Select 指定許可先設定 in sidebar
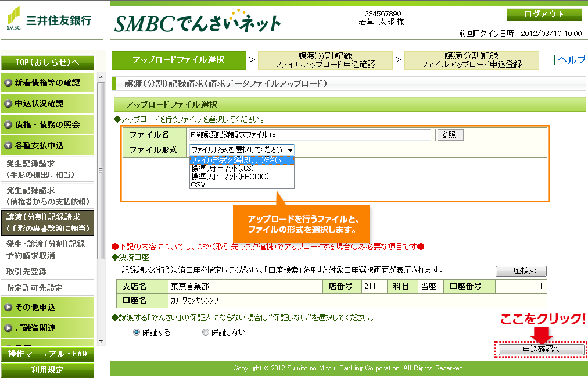The width and height of the screenshot is (588, 378). pos(48,288)
